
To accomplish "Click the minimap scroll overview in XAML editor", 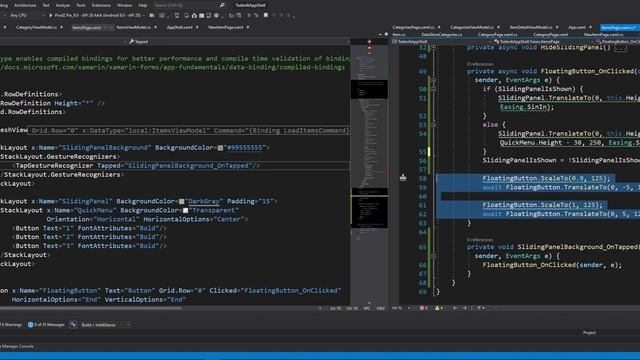I will click(369, 173).
